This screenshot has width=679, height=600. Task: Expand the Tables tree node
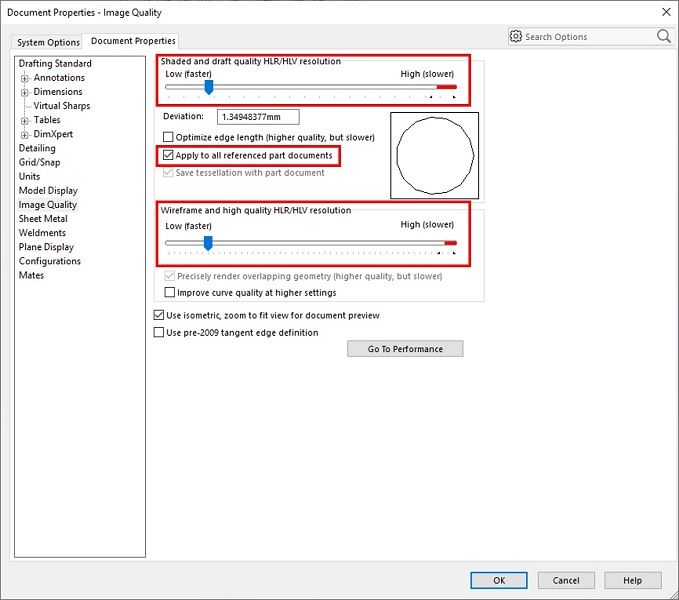pos(25,120)
